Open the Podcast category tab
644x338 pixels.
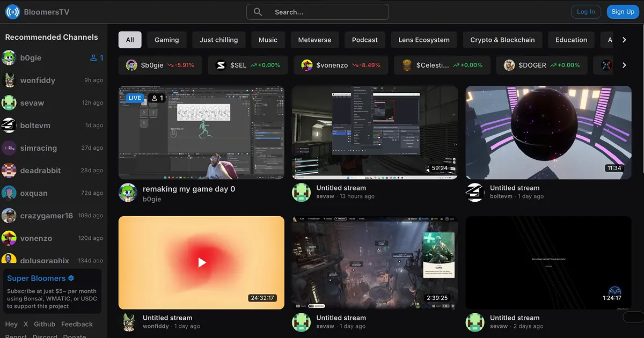pos(364,39)
